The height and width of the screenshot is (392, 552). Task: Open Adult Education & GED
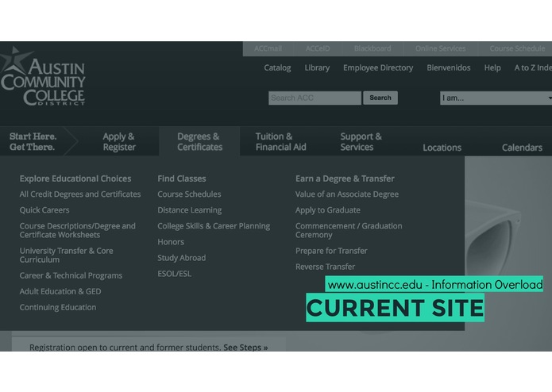click(x=60, y=291)
